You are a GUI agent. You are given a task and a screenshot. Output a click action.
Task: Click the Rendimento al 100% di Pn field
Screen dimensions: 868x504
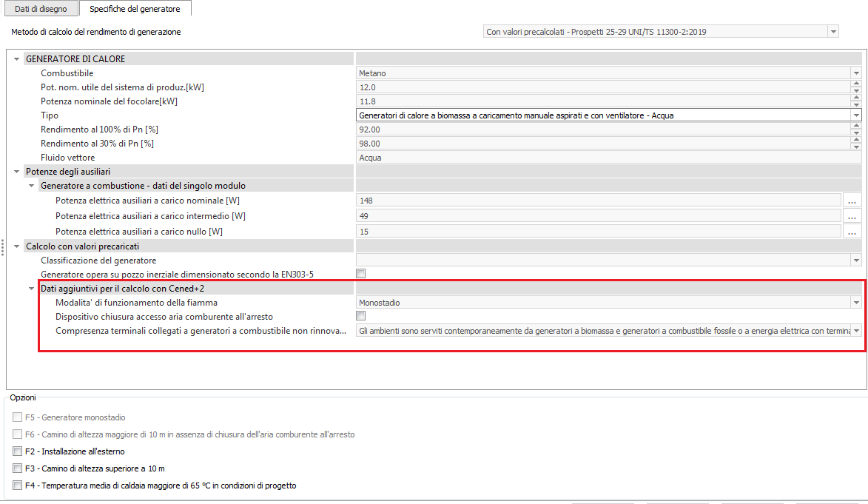click(599, 130)
